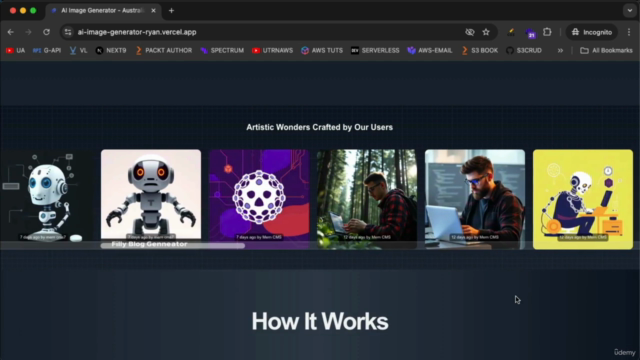Screen dimensions: 640x360
Task: Go back to the previous page
Action: coord(11,32)
